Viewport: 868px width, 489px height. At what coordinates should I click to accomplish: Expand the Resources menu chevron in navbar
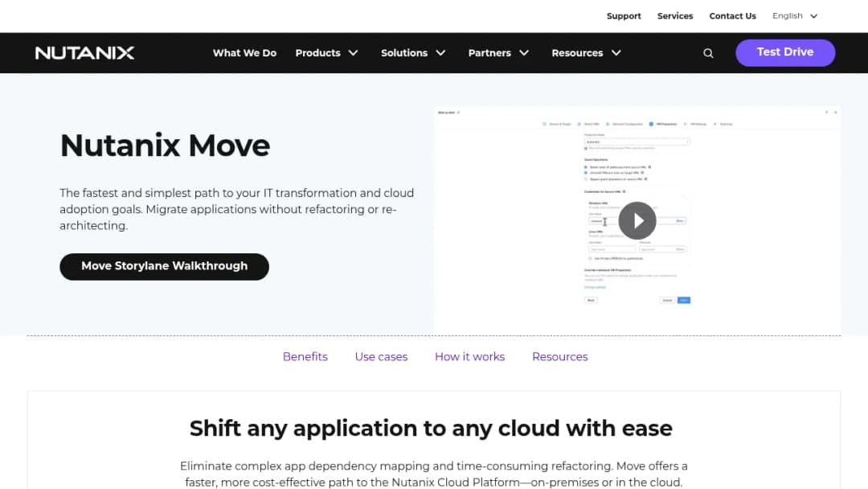click(616, 52)
